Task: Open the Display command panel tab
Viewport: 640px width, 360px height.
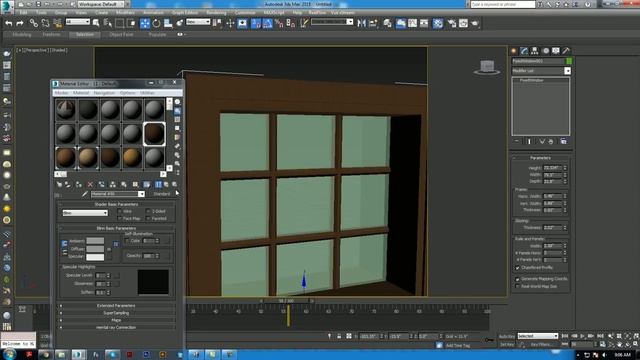Action: pos(556,51)
